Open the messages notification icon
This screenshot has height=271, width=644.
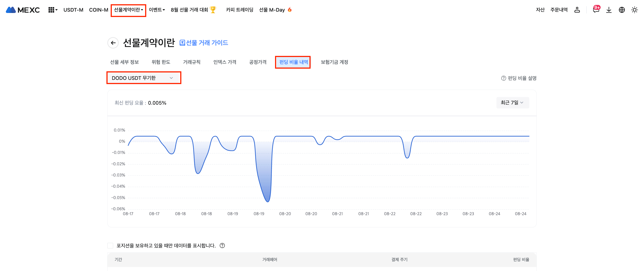click(x=596, y=10)
